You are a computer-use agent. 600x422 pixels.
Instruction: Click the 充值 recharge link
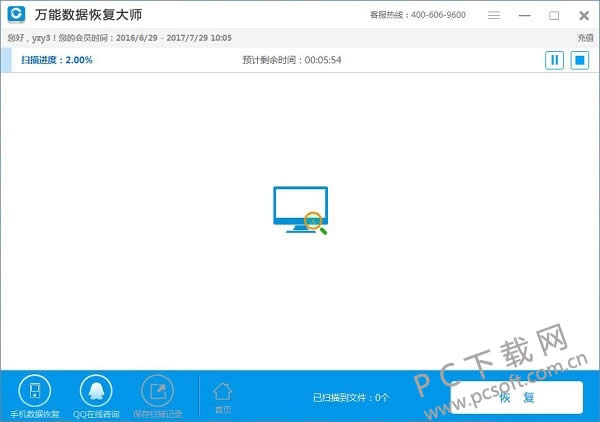[585, 38]
